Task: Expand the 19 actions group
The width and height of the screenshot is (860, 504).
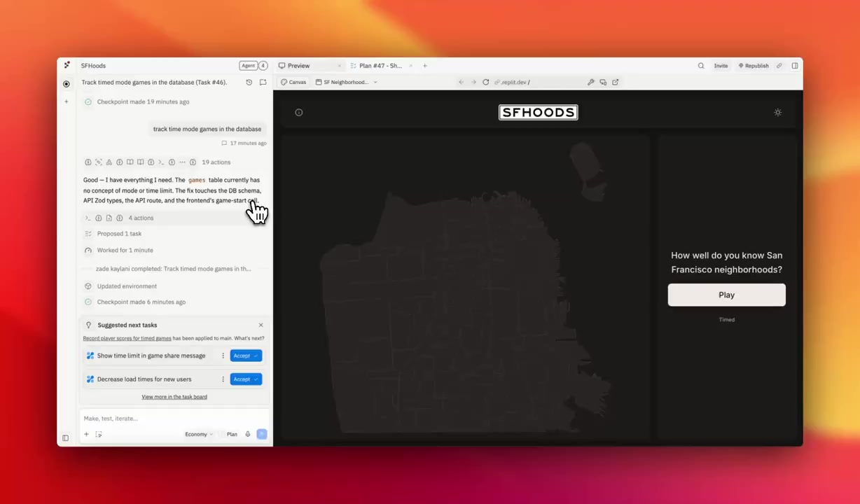Action: click(157, 162)
